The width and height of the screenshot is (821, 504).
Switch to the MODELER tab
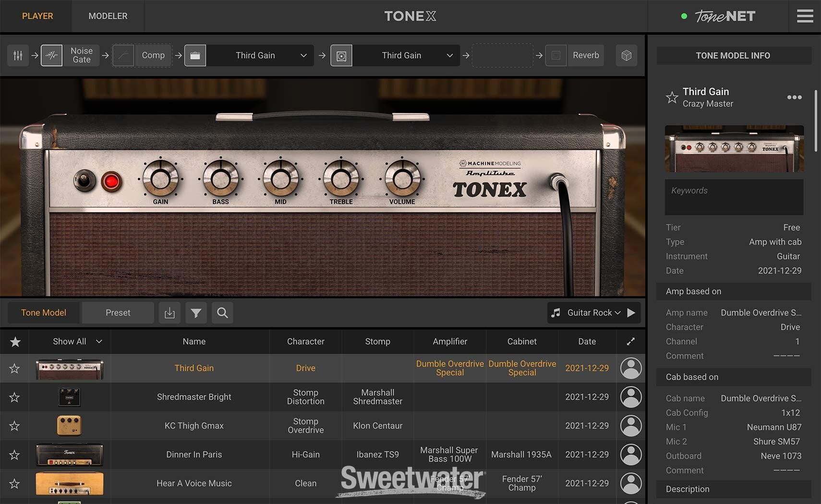tap(108, 16)
